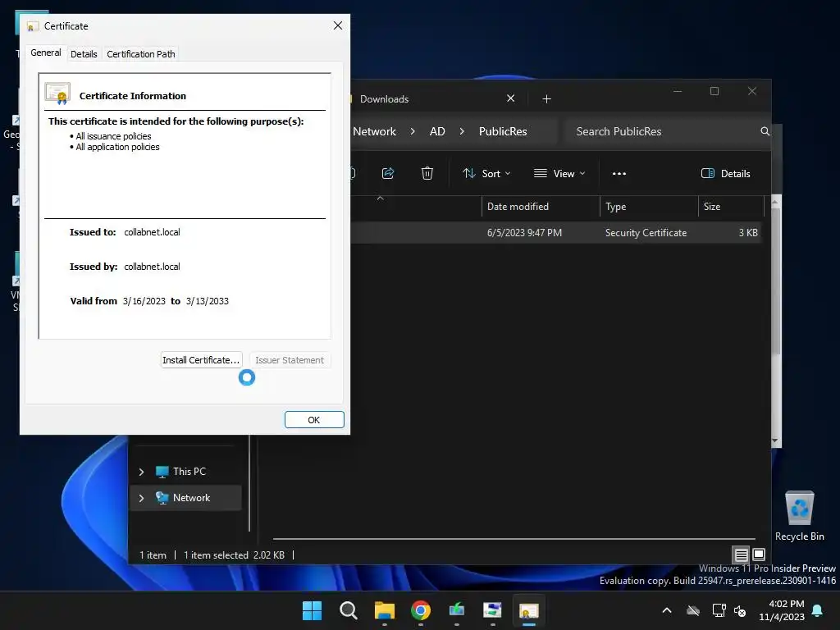The image size is (840, 630).
Task: Click the Share icon in File Explorer toolbar
Action: [388, 173]
